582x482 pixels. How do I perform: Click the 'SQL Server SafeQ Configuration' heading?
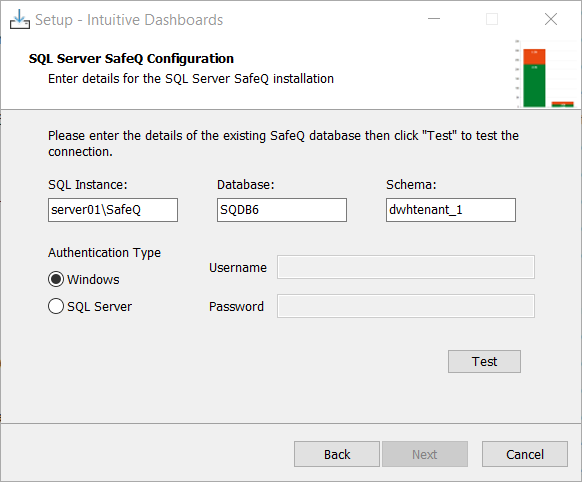click(131, 59)
